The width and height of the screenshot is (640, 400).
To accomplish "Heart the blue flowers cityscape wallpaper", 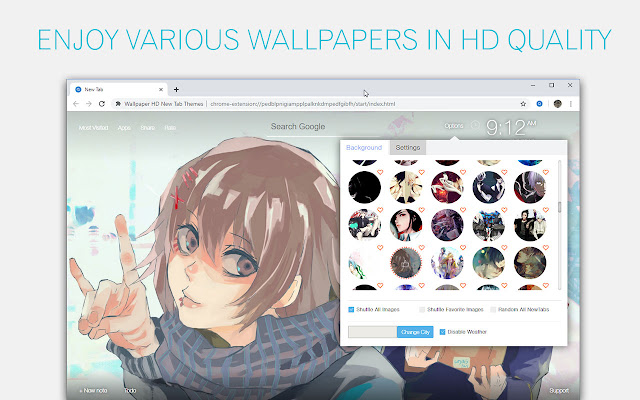I will pos(504,210).
